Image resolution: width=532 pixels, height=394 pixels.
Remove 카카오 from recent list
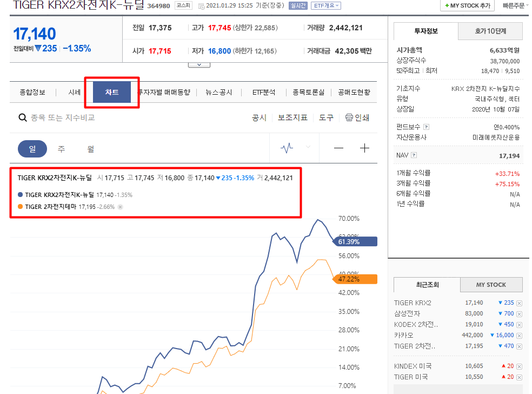[519, 336]
